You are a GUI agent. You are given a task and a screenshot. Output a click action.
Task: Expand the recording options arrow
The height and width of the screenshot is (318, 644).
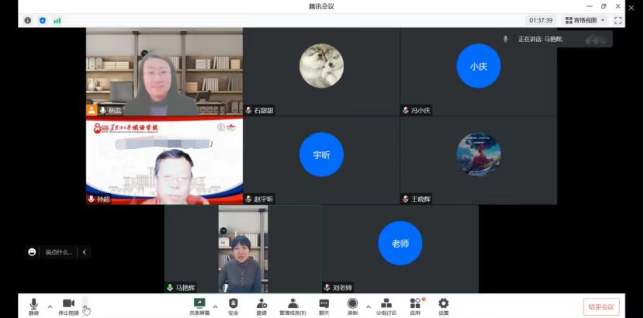pos(368,306)
